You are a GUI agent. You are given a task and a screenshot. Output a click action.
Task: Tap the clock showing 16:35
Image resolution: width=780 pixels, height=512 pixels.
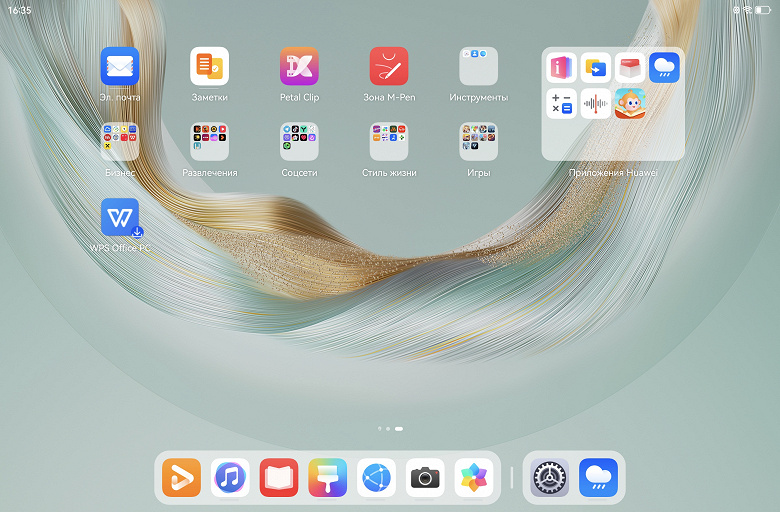[x=19, y=10]
